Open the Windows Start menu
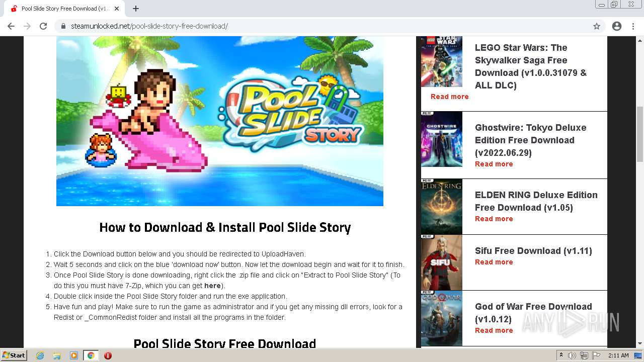The image size is (644, 362). (x=14, y=355)
